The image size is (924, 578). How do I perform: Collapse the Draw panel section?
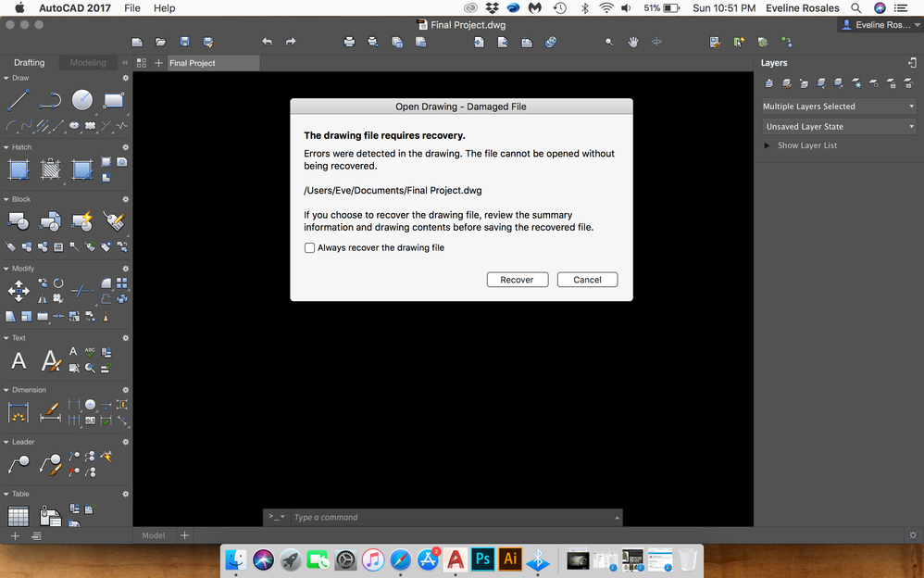(x=6, y=78)
